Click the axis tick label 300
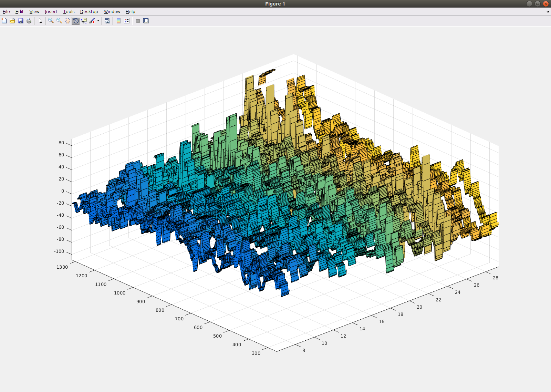 click(256, 353)
